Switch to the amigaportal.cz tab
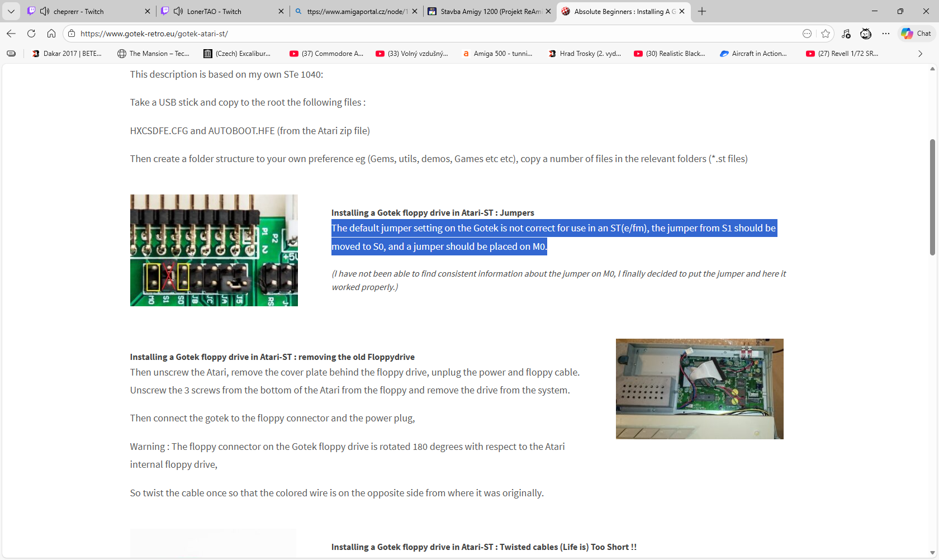The width and height of the screenshot is (939, 560). click(x=352, y=11)
